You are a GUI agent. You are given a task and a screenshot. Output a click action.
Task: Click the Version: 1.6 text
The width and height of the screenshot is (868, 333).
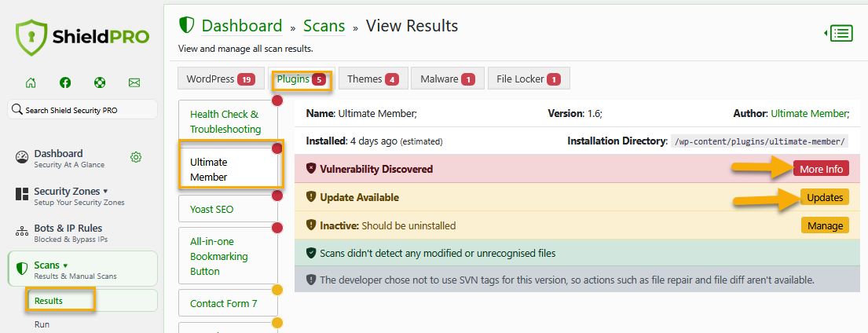pos(574,113)
